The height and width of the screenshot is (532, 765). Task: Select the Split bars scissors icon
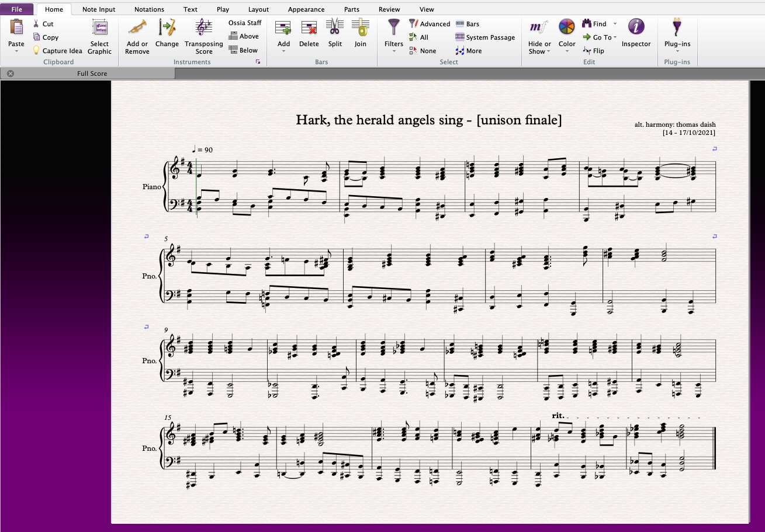pyautogui.click(x=335, y=28)
